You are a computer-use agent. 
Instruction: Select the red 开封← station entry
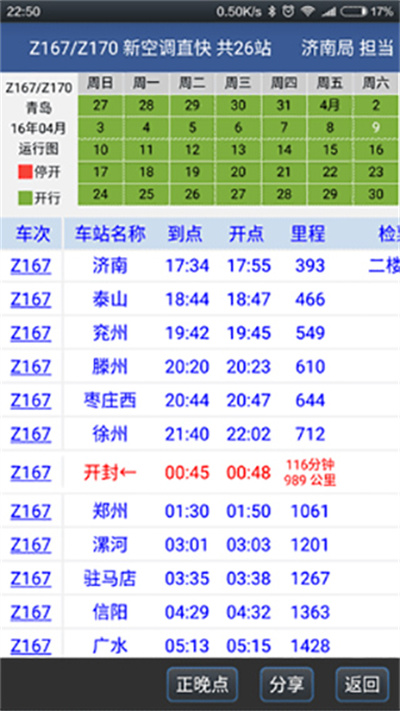110,473
